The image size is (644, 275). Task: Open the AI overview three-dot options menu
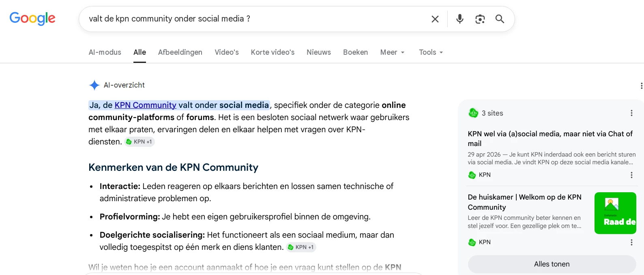641,86
